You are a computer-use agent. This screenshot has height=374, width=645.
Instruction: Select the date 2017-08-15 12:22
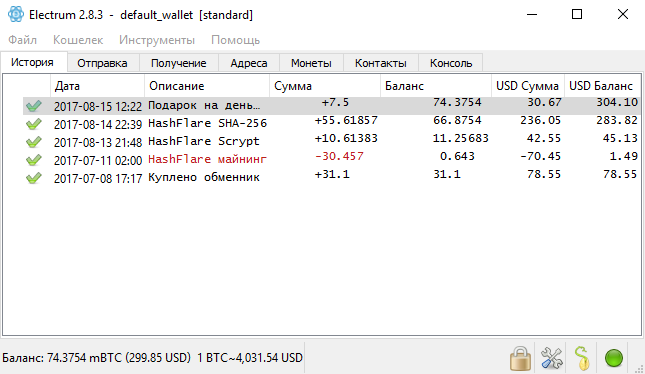point(98,107)
